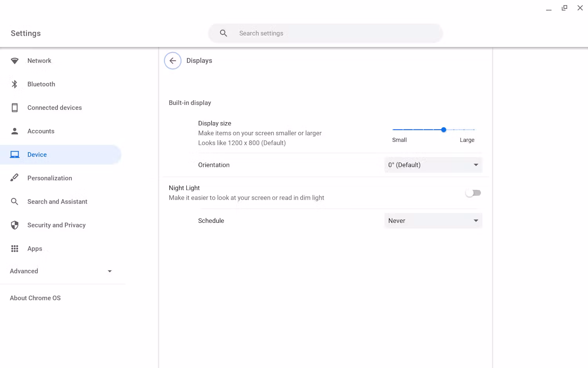
Task: Open About Chrome OS
Action: tap(35, 298)
